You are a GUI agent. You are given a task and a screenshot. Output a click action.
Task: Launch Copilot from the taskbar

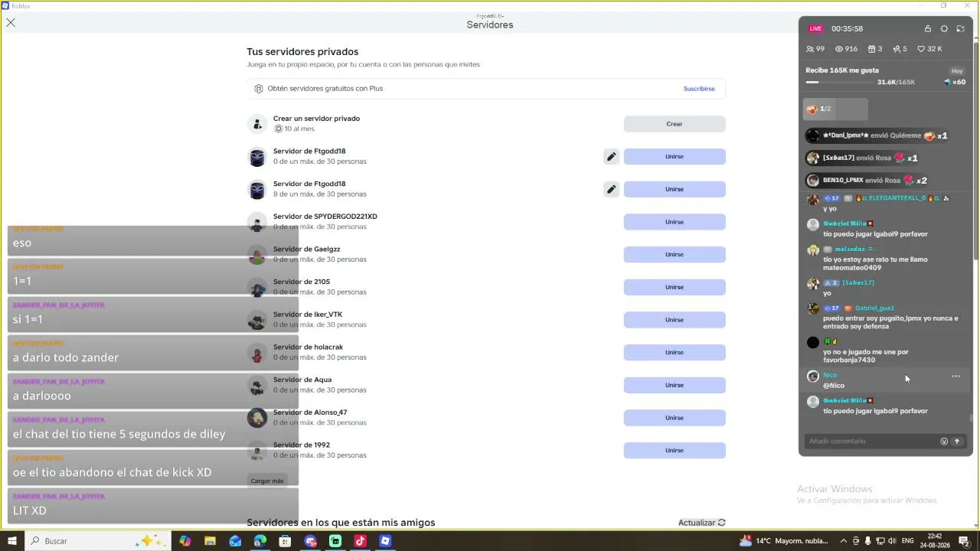[185, 541]
